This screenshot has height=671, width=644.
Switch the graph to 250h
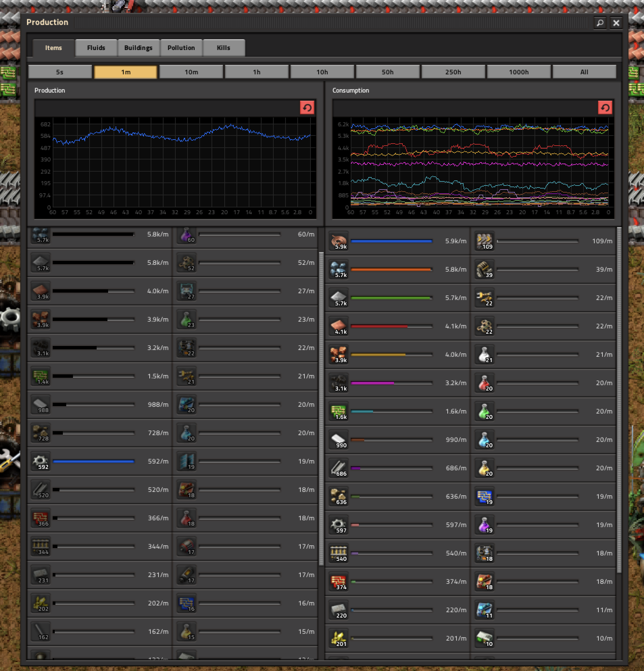(x=453, y=72)
